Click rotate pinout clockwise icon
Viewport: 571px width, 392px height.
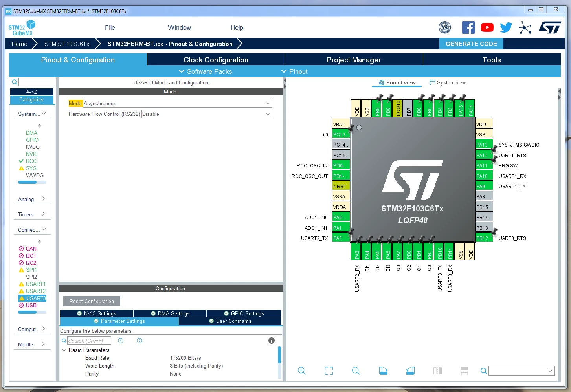click(x=383, y=370)
